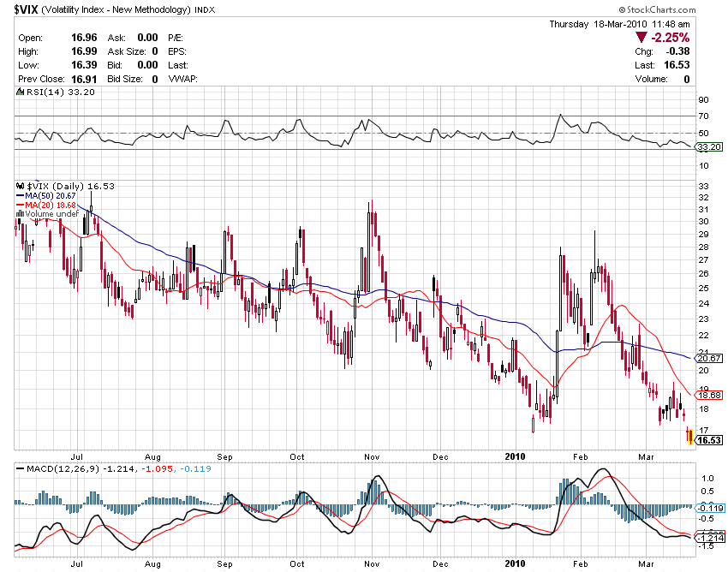The height and width of the screenshot is (572, 728).
Task: Click the 'MACD(12,26,9)' legend text
Action: point(63,469)
